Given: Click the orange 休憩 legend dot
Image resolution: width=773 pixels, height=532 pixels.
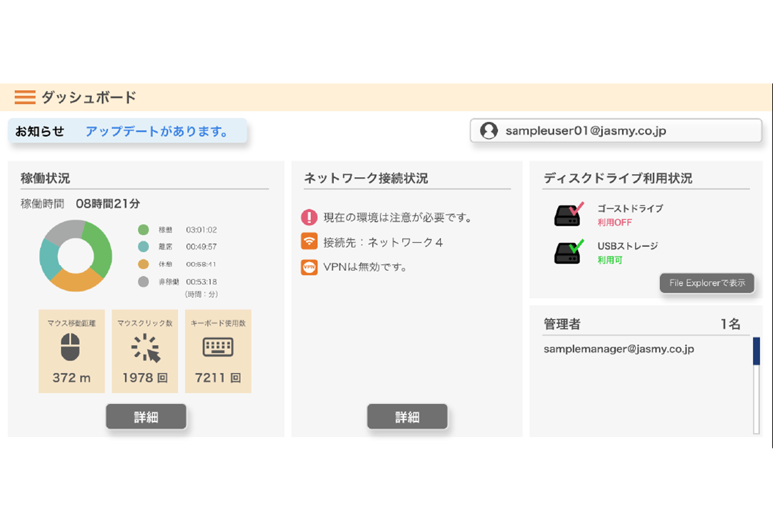Looking at the screenshot, I should pos(143,264).
